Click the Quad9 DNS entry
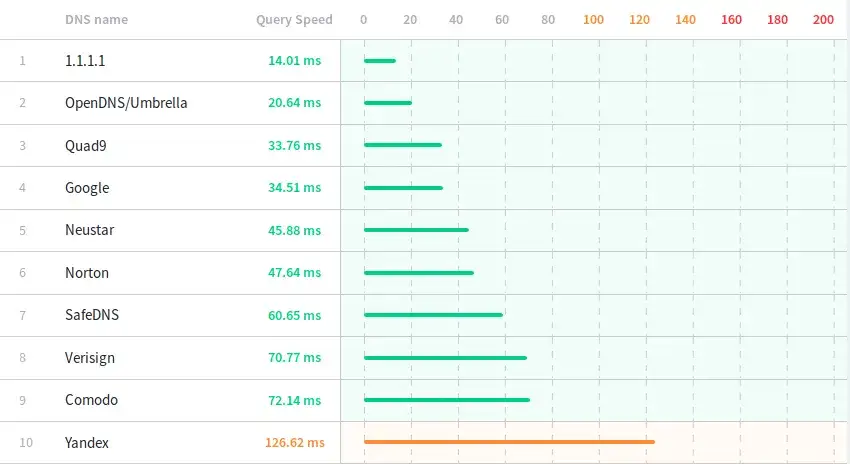The image size is (850, 464). click(x=86, y=146)
